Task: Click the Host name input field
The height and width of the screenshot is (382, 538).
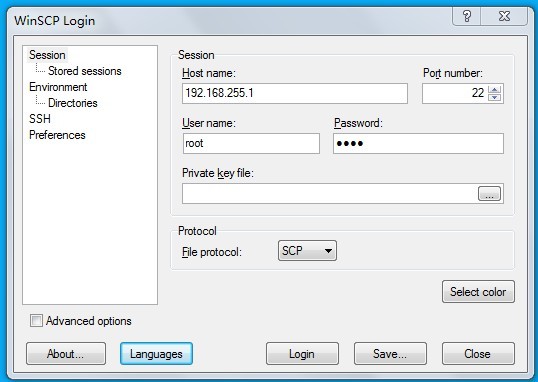Action: pos(295,93)
